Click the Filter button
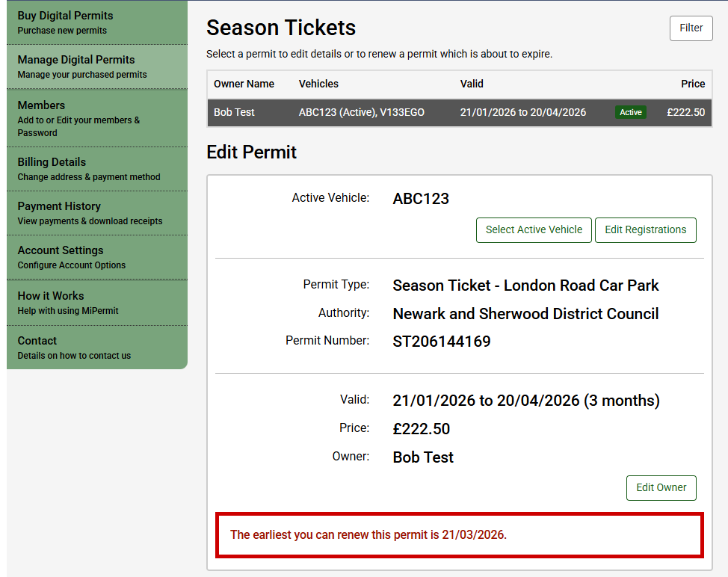 click(x=691, y=28)
